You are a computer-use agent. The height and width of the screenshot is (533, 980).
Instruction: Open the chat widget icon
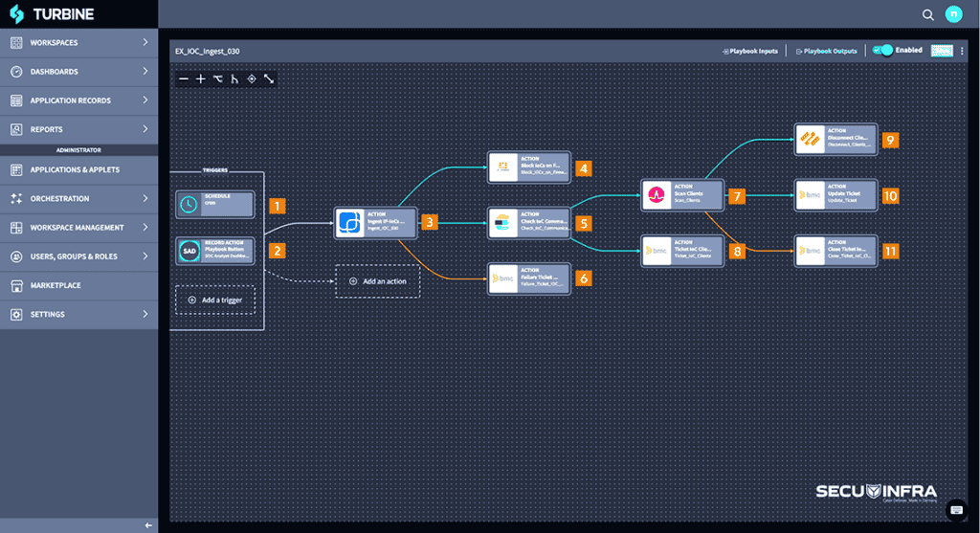(956, 510)
